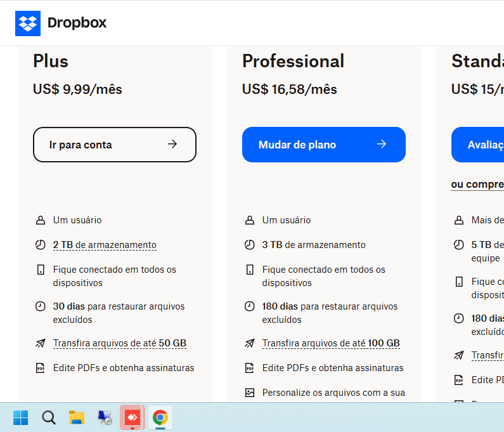This screenshot has height=432, width=504.
Task: Click the Dropbox wordmark text
Action: click(x=77, y=23)
